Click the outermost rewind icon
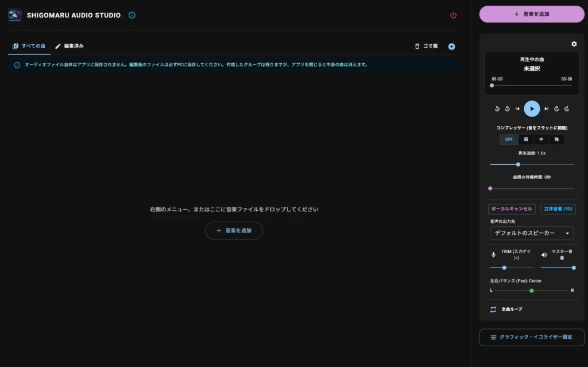Screen dimensions: 588x367 pyautogui.click(x=497, y=109)
